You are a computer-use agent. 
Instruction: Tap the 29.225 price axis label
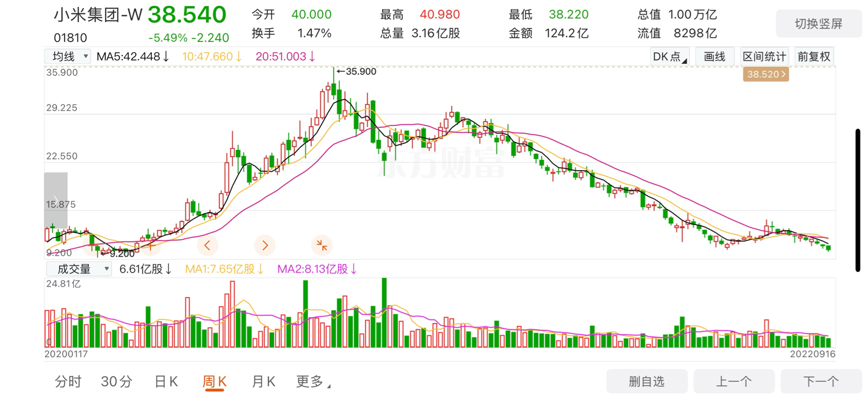62,108
